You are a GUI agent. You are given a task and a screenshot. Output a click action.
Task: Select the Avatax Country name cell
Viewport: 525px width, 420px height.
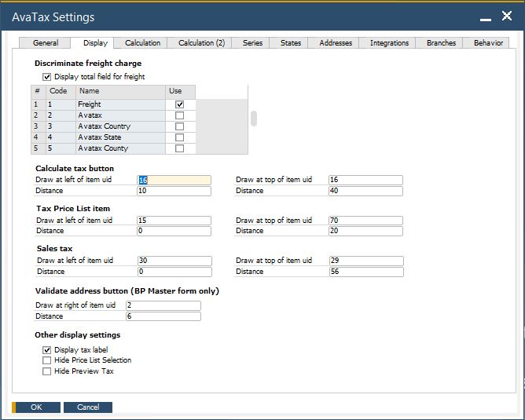[120, 126]
